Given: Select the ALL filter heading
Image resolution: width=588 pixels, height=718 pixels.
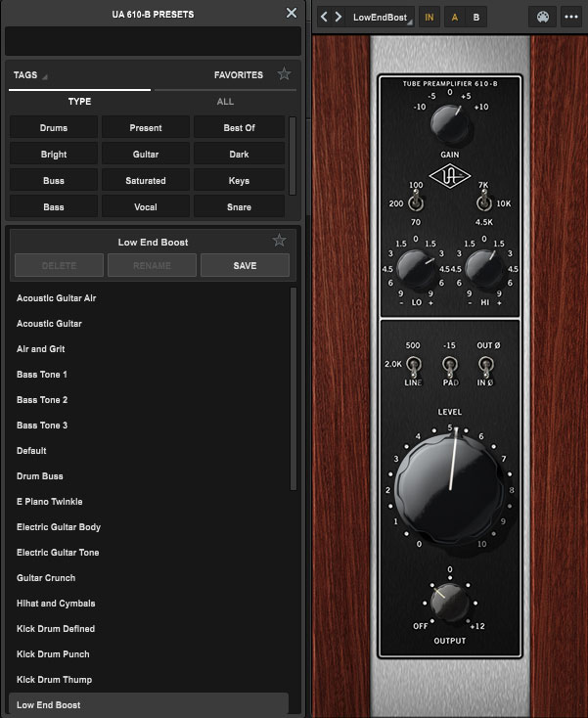Looking at the screenshot, I should (225, 102).
